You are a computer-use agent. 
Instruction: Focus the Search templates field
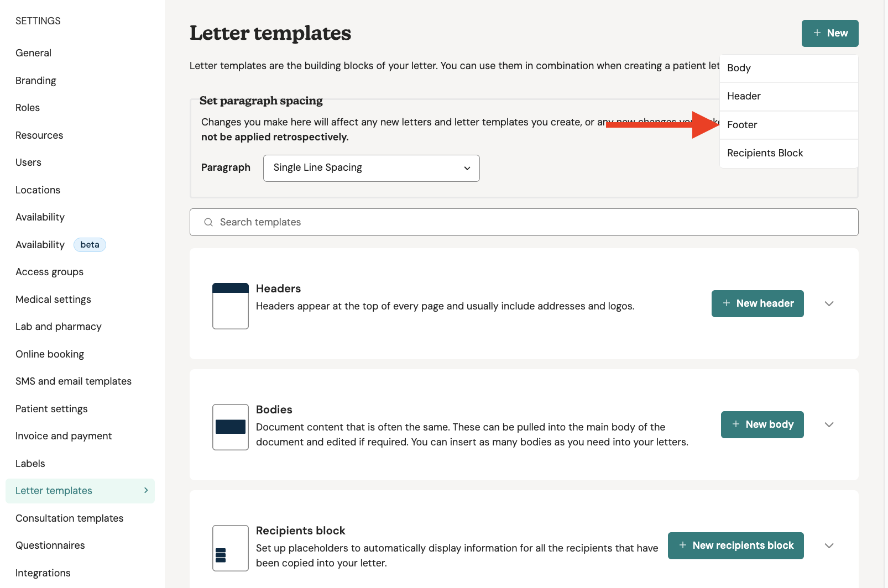531,222
